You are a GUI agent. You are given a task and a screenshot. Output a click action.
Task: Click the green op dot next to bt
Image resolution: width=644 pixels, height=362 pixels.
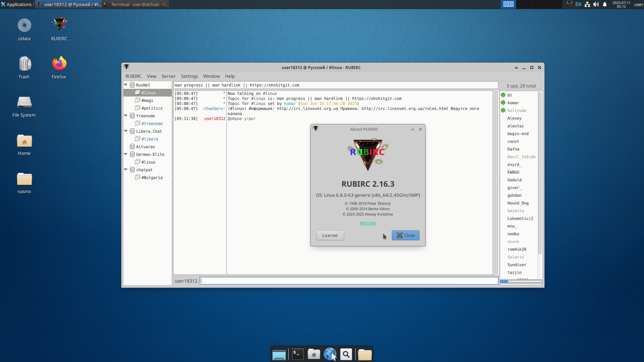click(x=503, y=95)
